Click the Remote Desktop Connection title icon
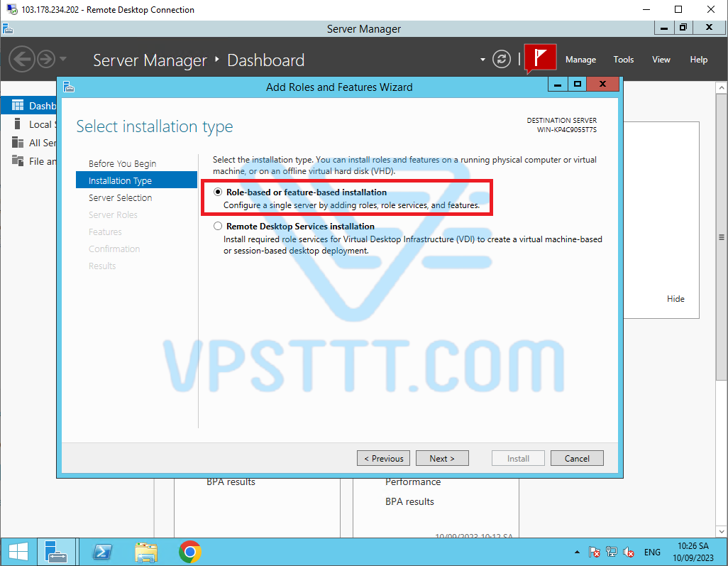728x566 pixels. 12,9
